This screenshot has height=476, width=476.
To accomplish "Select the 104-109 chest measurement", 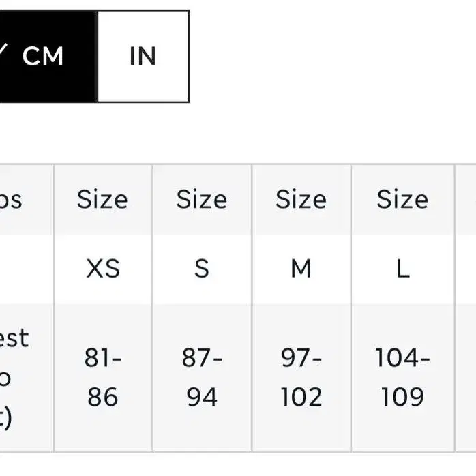I will [x=403, y=377].
